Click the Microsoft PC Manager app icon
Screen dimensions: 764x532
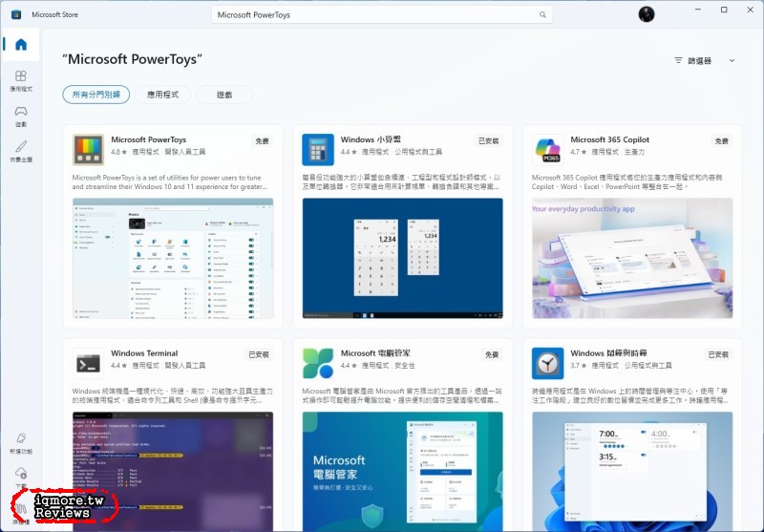pyautogui.click(x=318, y=364)
